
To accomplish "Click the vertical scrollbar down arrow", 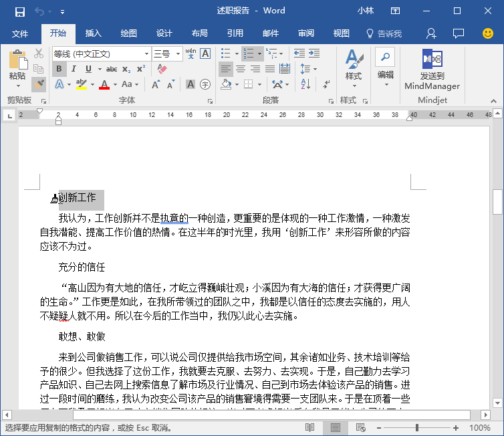I will (497, 403).
